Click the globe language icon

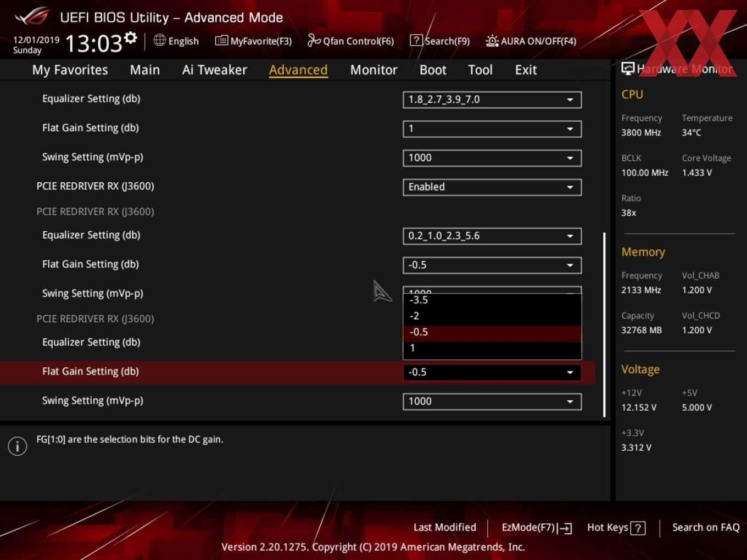coord(159,40)
